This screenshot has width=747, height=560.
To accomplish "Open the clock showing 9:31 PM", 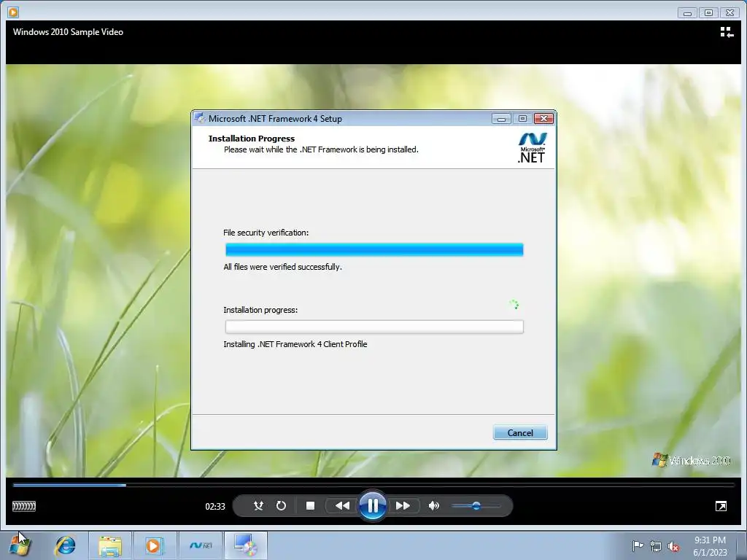I will [x=710, y=546].
